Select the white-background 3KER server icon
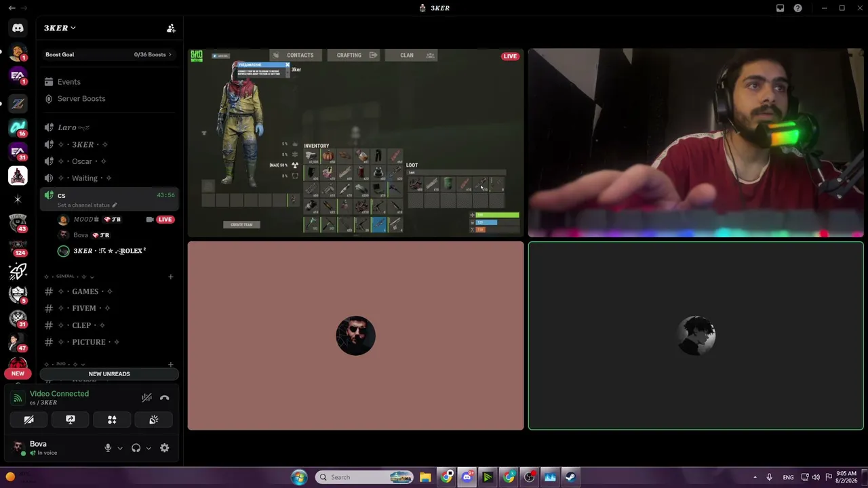The height and width of the screenshot is (488, 868). [x=18, y=176]
